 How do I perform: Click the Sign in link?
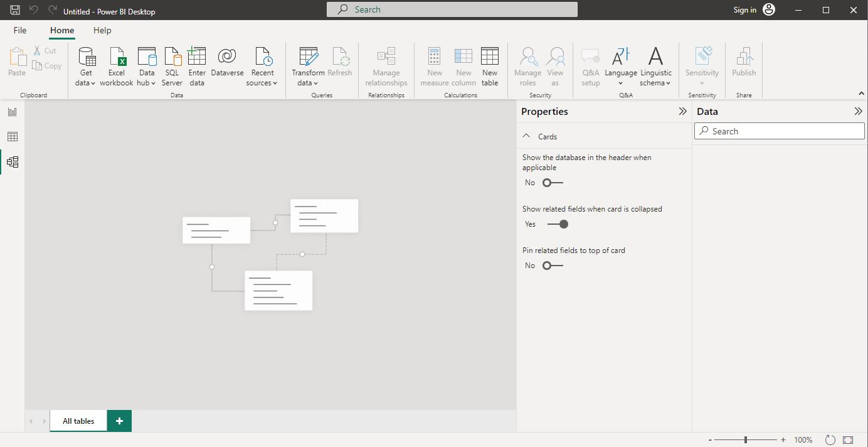[744, 9]
